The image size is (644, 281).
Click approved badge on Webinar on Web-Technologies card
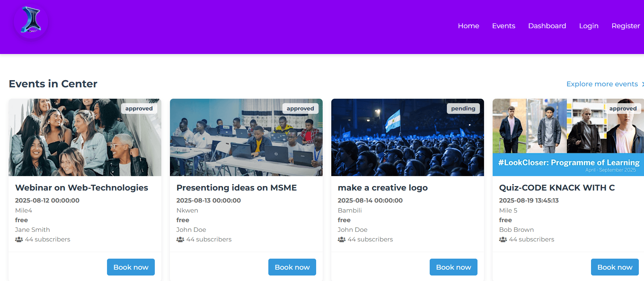139,108
